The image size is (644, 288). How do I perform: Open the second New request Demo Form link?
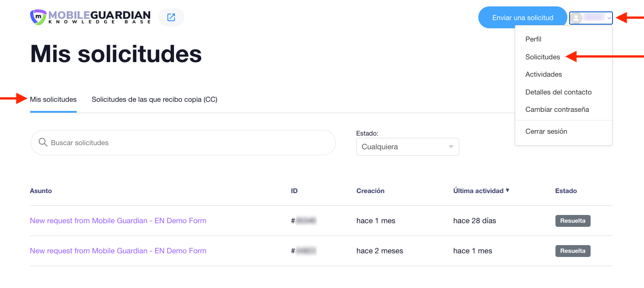tap(118, 251)
